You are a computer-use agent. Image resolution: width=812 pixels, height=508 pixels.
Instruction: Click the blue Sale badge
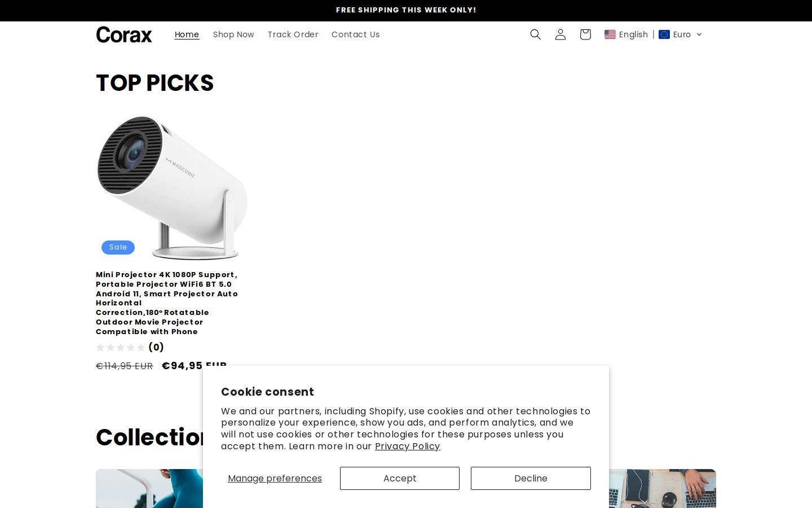click(x=118, y=247)
